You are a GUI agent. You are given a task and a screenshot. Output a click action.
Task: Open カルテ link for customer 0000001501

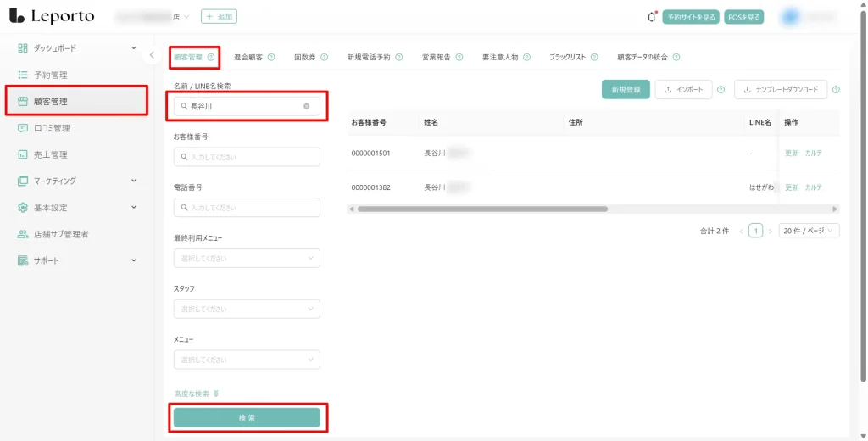(813, 153)
